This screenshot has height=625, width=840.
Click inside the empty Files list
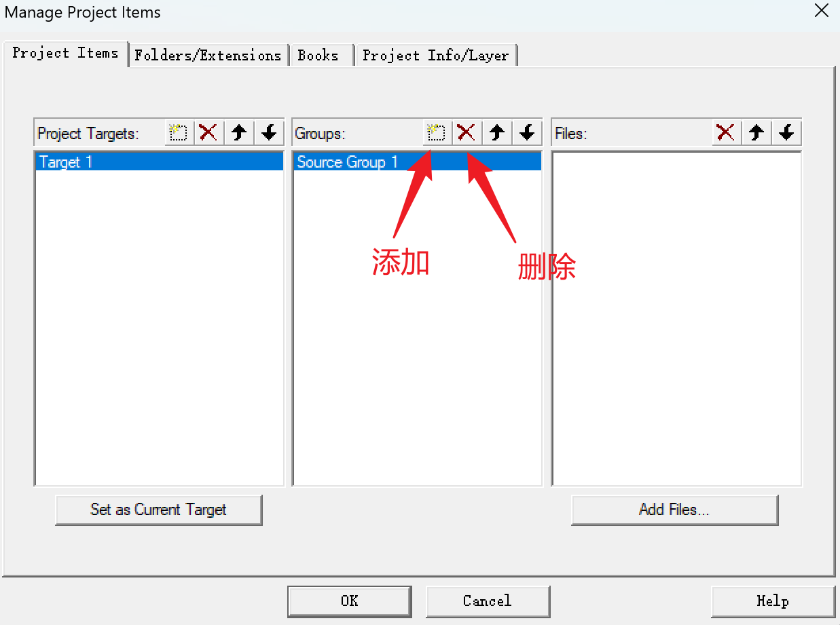676,318
